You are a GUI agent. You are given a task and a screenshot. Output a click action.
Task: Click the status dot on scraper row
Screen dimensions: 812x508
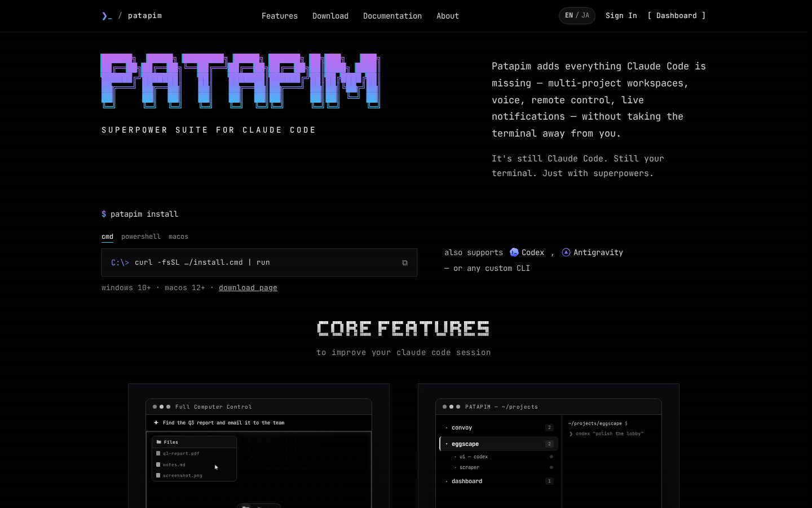click(551, 467)
